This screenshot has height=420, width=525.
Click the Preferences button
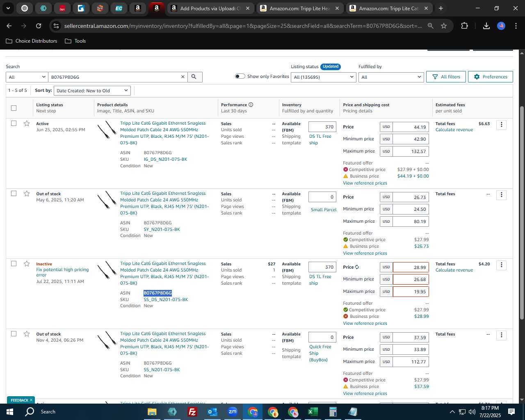pos(491,77)
